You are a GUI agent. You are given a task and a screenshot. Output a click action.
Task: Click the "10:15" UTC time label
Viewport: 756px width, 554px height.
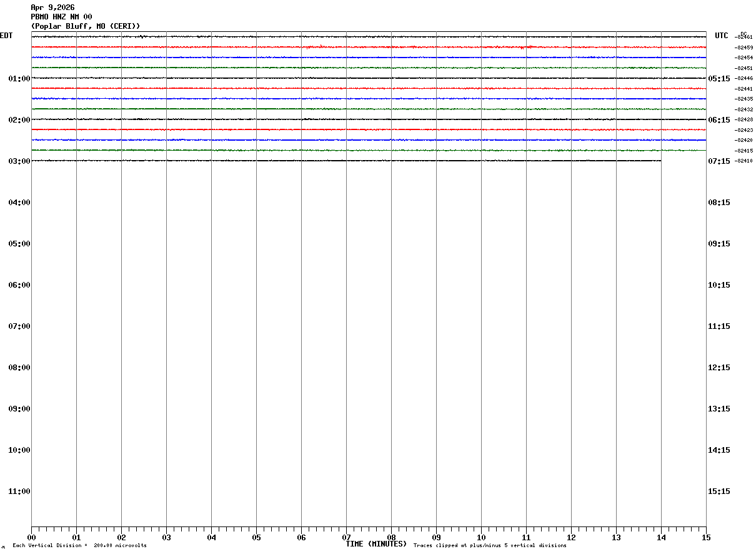pyautogui.click(x=719, y=285)
